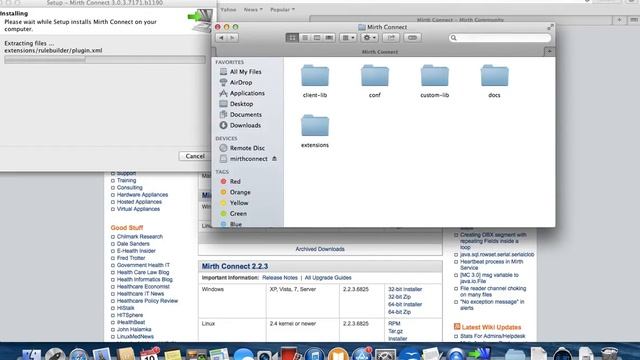Click the Finder edit tags button
This screenshot has width=640, height=360.
click(x=412, y=38)
